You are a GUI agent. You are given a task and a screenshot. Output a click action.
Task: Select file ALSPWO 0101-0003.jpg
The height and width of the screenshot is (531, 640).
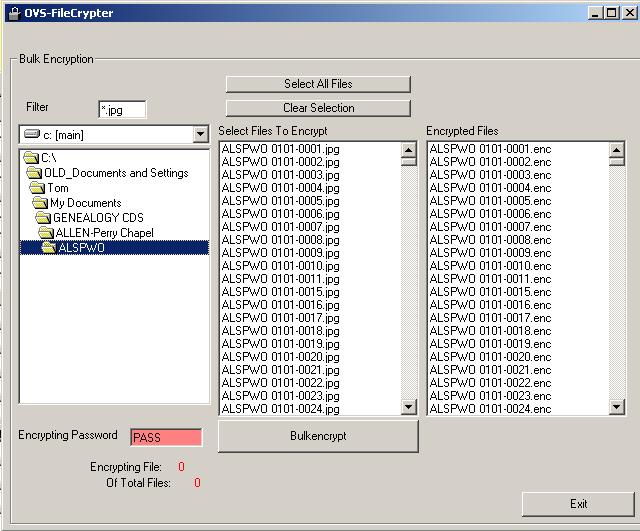pos(280,175)
